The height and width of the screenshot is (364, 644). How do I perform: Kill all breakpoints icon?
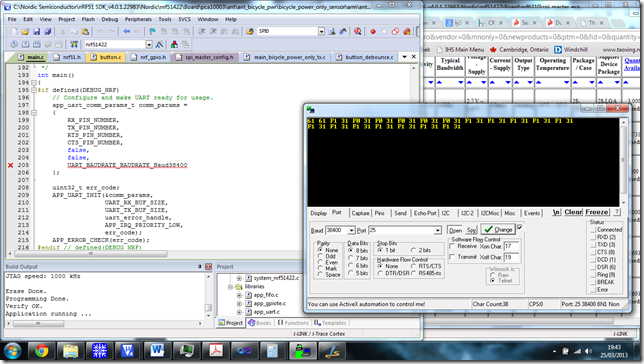point(407,31)
